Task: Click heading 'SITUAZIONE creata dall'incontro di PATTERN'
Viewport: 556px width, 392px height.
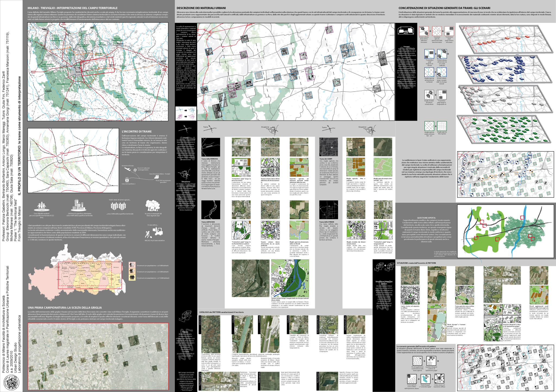Action: (416, 263)
